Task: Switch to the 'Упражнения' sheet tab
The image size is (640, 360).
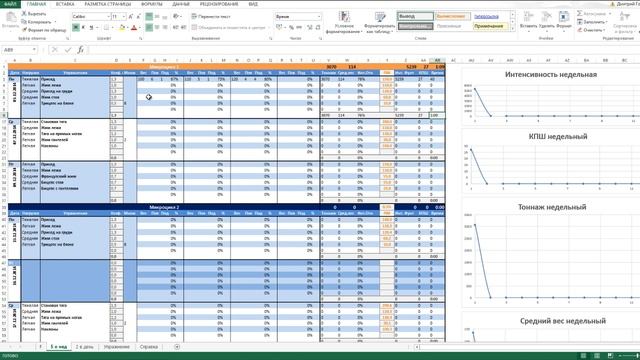Action: point(117,347)
